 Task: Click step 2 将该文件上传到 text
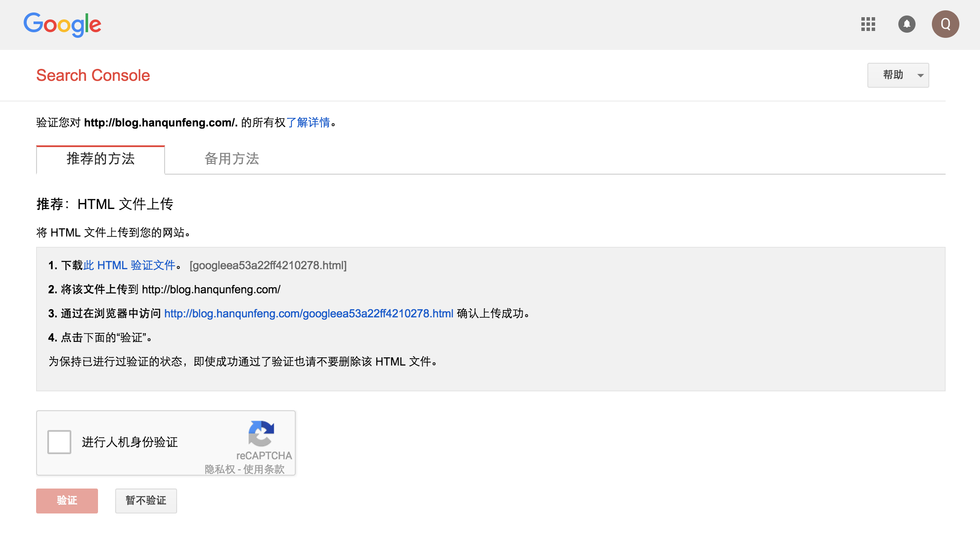point(99,289)
